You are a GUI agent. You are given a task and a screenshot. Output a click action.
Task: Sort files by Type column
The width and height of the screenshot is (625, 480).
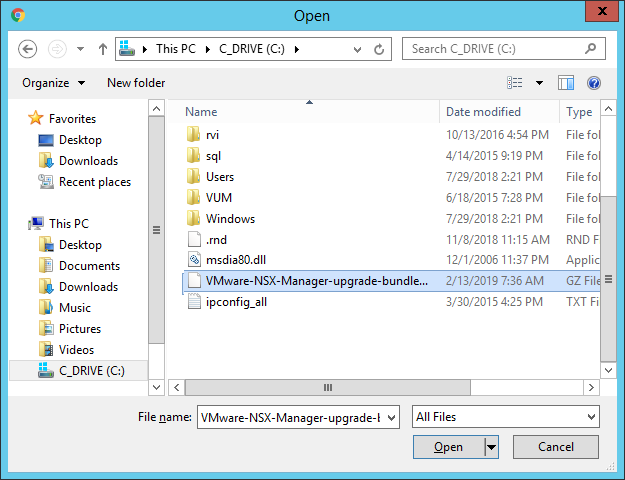pyautogui.click(x=579, y=112)
